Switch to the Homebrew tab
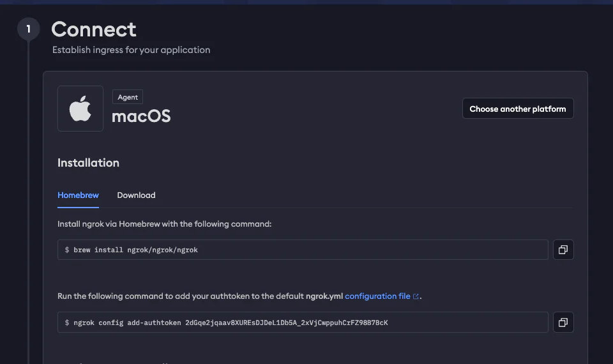The image size is (613, 364). [78, 195]
